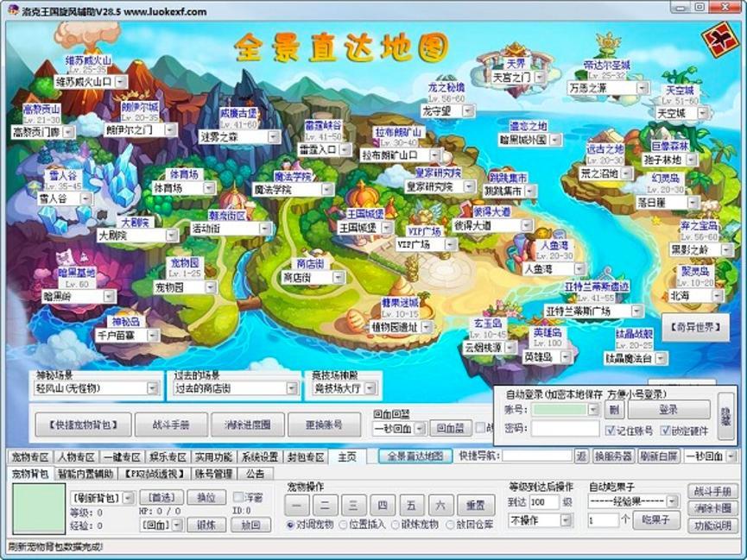
Task: Enable the 浮窗 checkbox
Action: point(238,497)
